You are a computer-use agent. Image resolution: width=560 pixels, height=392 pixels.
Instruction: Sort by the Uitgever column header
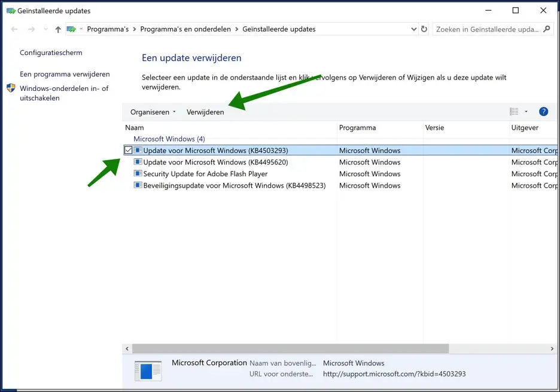tap(534, 128)
